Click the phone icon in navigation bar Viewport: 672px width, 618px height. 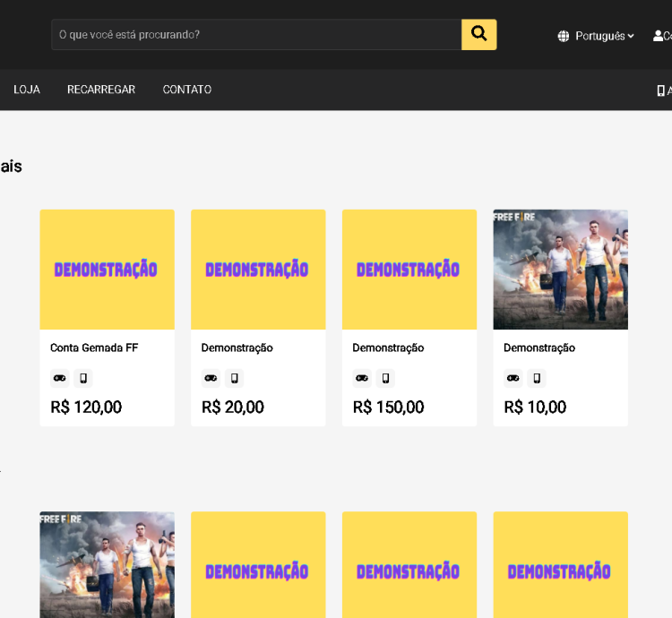pos(660,90)
